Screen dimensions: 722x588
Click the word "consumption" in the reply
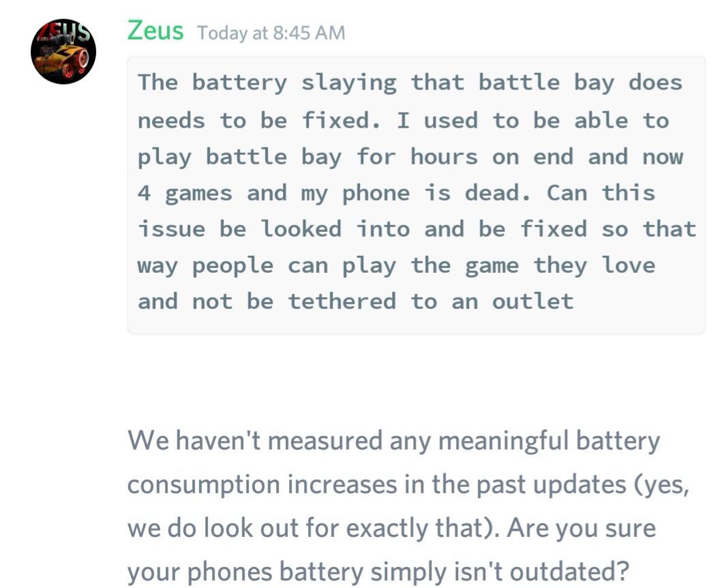(204, 484)
